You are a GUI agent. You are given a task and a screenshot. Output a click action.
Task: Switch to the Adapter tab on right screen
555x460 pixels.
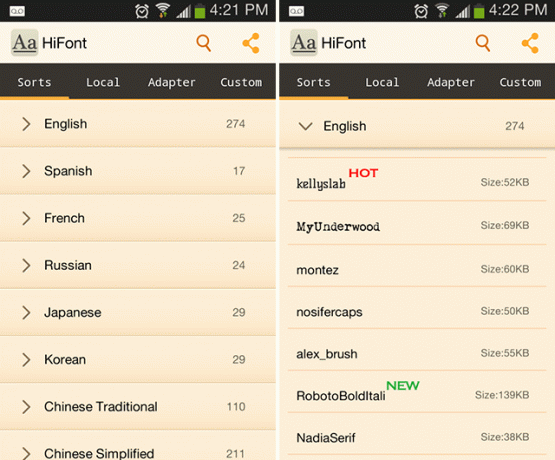(451, 82)
